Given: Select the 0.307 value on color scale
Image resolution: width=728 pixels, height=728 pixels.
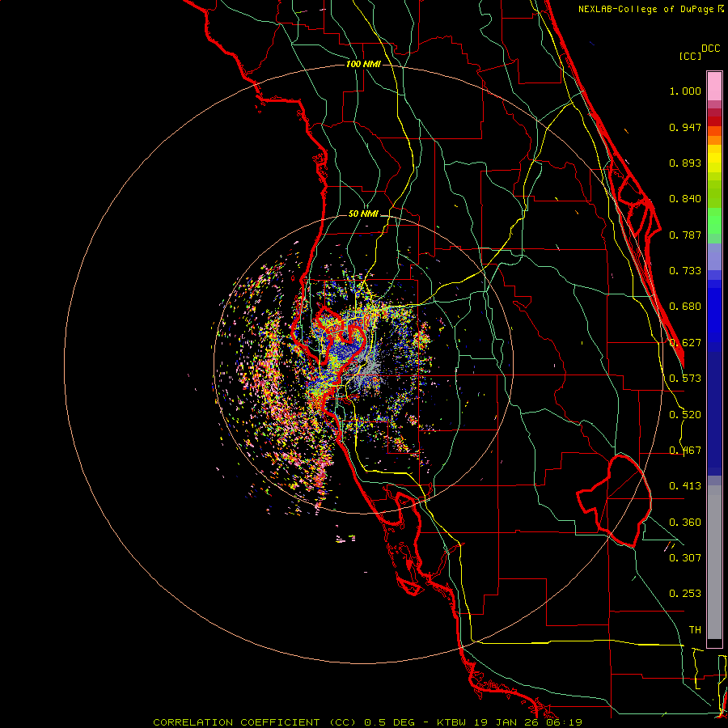Looking at the screenshot, I should 685,557.
